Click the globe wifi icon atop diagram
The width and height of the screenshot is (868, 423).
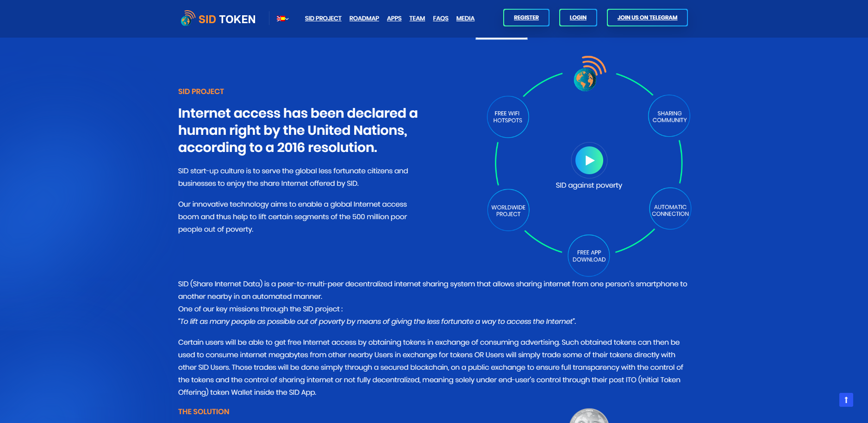coord(589,74)
